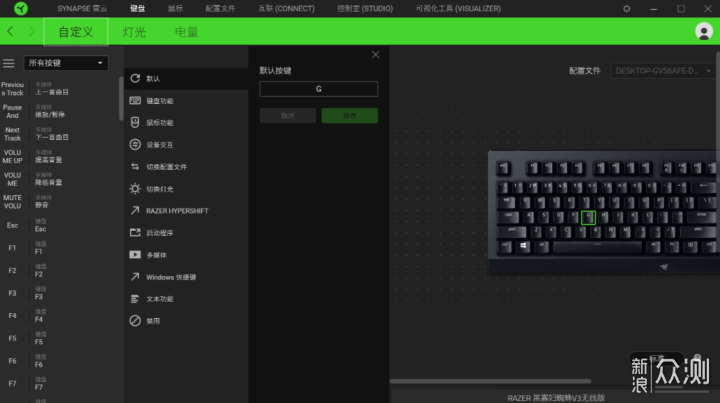Click the highlighted G key on keyboard
Image resolution: width=720 pixels, height=403 pixels.
(588, 218)
